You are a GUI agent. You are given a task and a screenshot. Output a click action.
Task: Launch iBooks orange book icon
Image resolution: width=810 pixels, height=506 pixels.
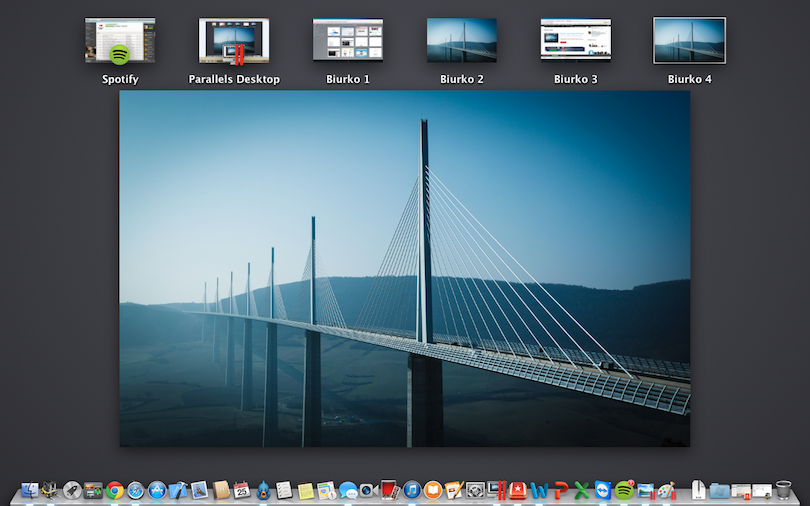click(x=433, y=490)
